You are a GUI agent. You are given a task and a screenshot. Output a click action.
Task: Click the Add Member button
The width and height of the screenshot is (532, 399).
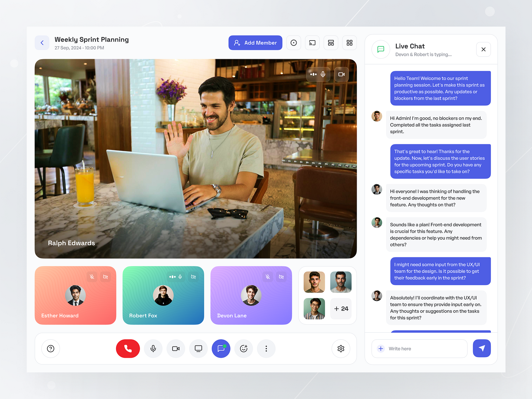pos(255,43)
